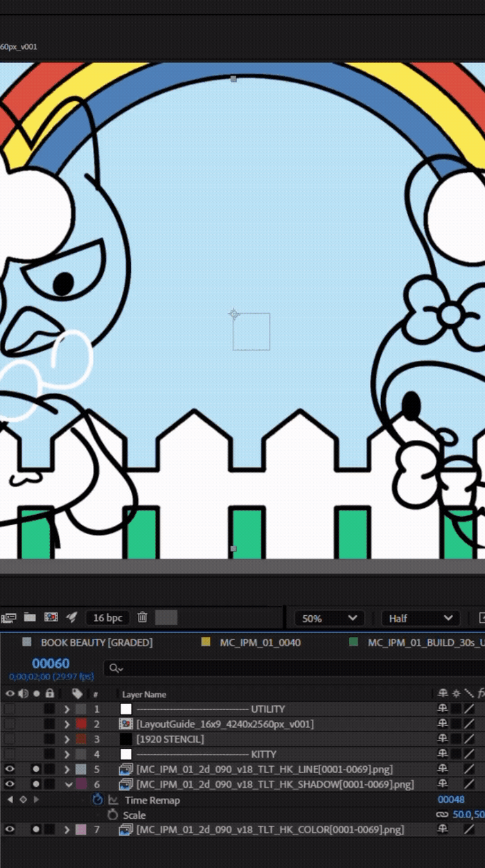485x868 pixels.
Task: Open the 16 bpc color depth setting
Action: coord(107,617)
